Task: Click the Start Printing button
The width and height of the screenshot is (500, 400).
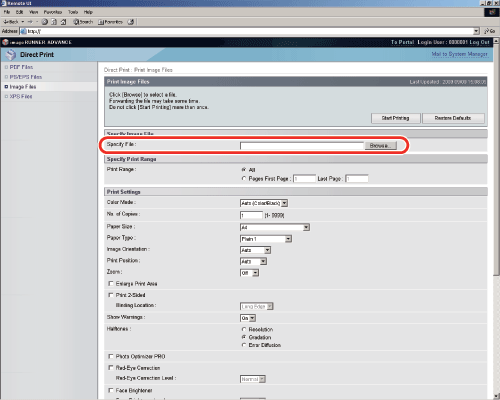Action: [x=396, y=118]
